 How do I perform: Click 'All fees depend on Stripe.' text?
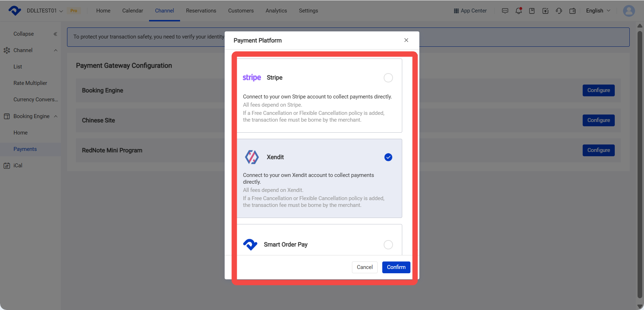click(x=272, y=105)
